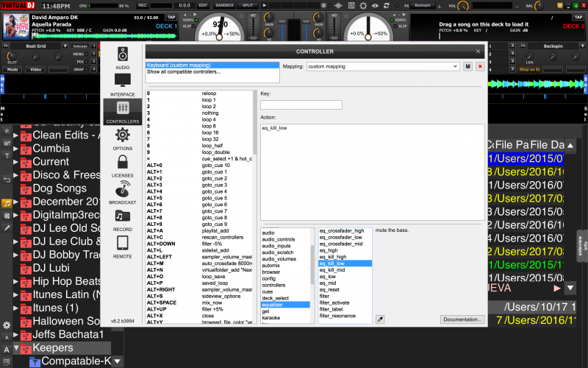
Task: Open the Mapping dropdown showing custom mapping
Action: coord(383,66)
